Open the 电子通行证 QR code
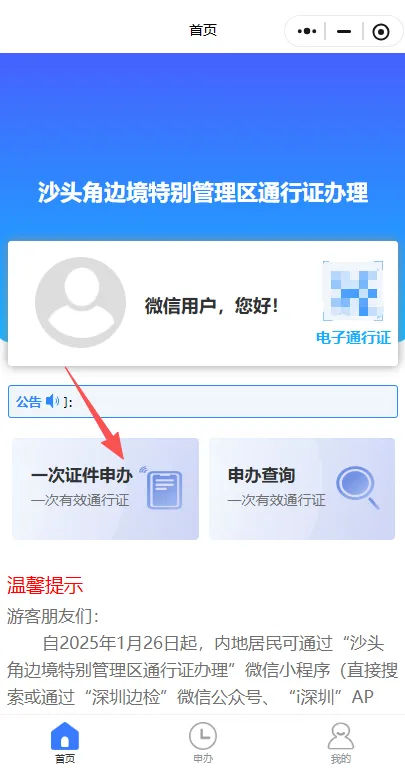This screenshot has width=405, height=768. coord(353,291)
